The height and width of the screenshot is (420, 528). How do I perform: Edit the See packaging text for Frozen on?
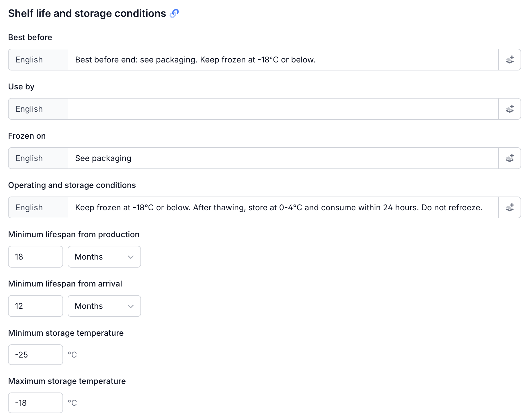258,158
